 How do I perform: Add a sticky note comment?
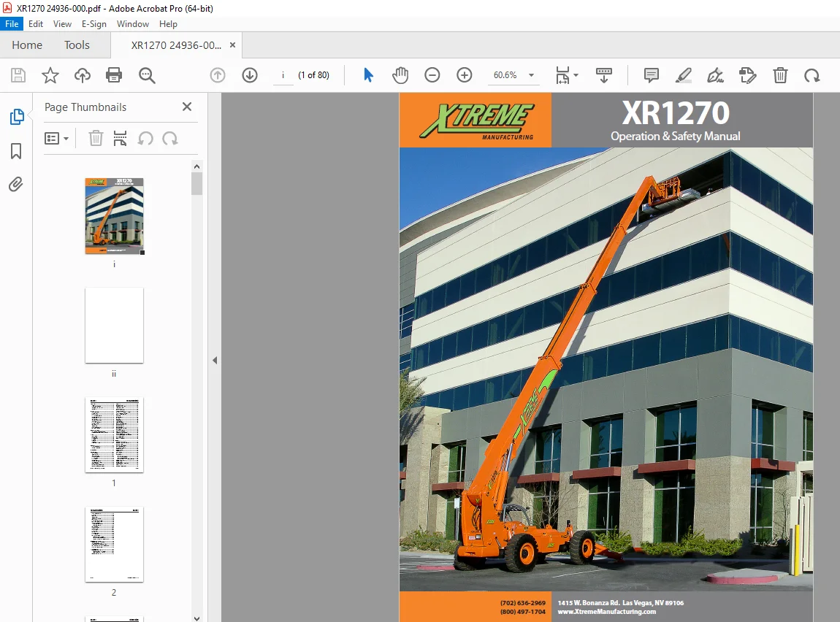(x=652, y=75)
